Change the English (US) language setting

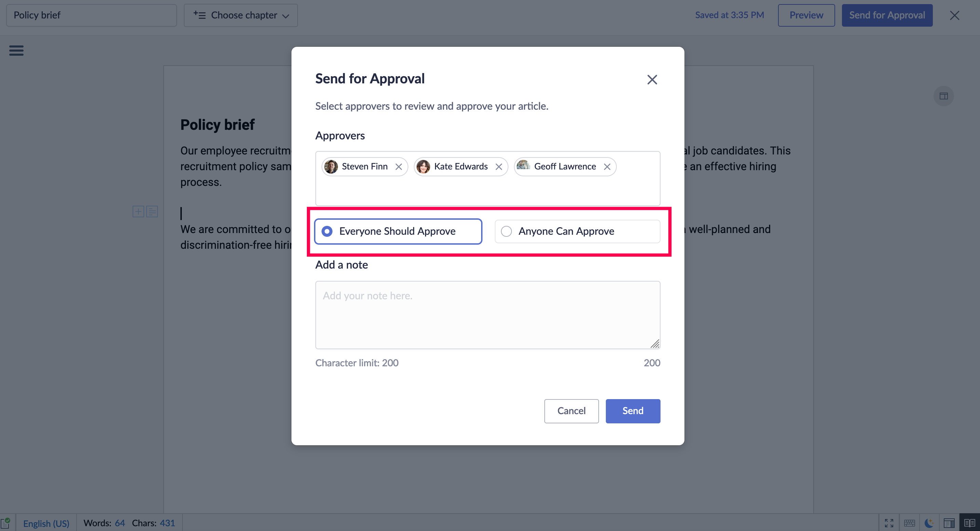click(46, 523)
